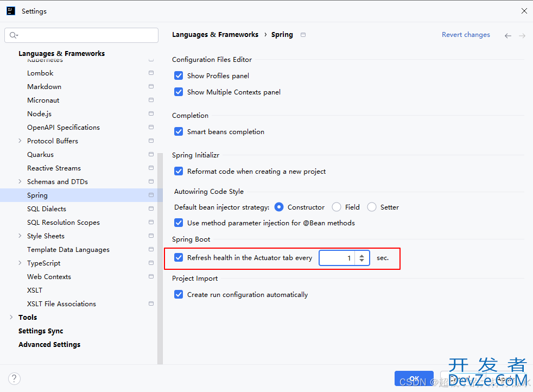The image size is (533, 392).
Task: Open the XSLT settings page
Action: coord(35,290)
